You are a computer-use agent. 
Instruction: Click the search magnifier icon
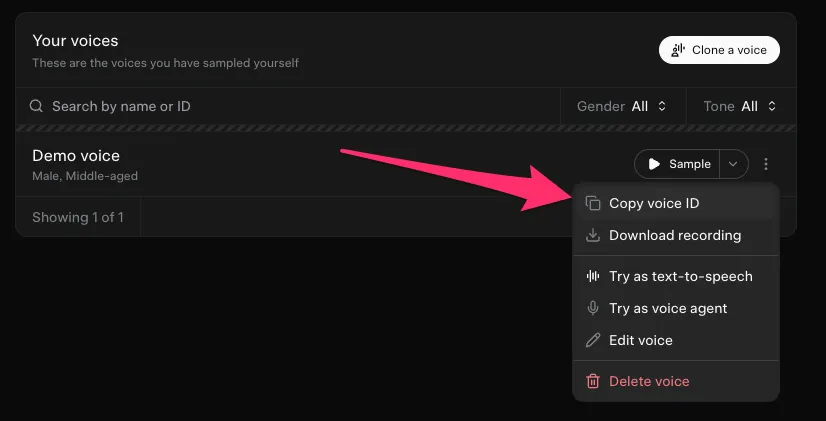click(x=36, y=106)
